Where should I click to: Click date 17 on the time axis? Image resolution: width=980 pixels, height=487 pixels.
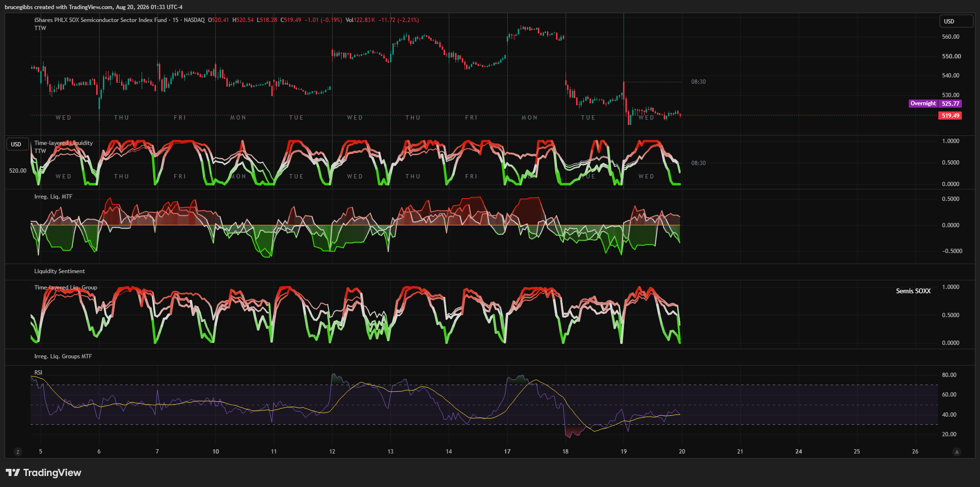[507, 452]
